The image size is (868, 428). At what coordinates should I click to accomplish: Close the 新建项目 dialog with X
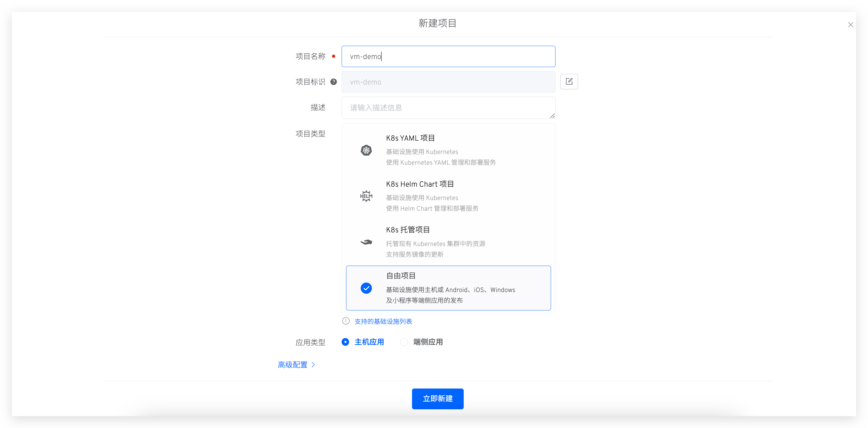[850, 25]
